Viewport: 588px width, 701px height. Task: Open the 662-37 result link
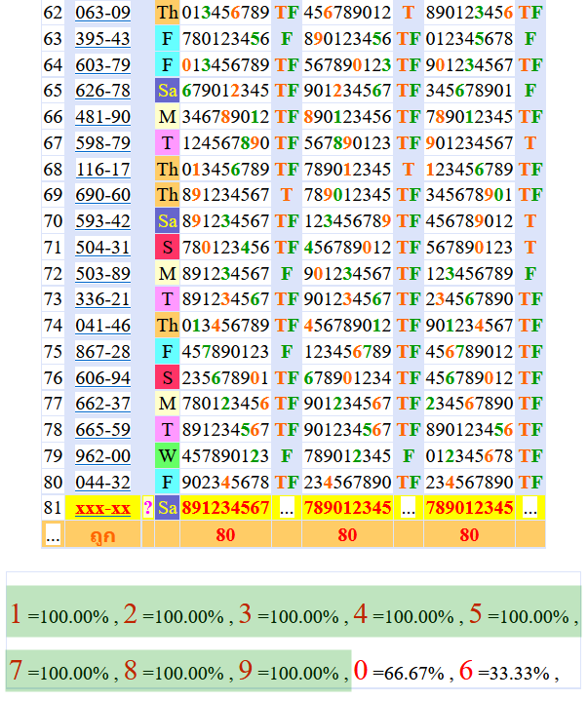pos(102,404)
